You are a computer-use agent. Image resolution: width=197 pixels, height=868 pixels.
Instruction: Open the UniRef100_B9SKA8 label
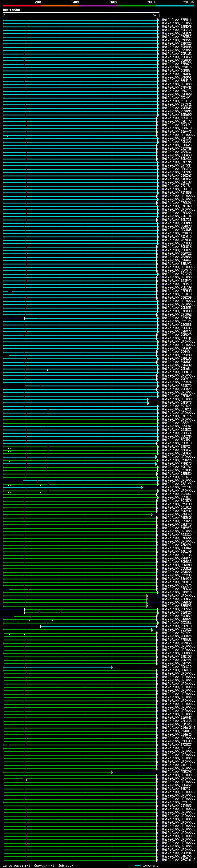(176, 355)
